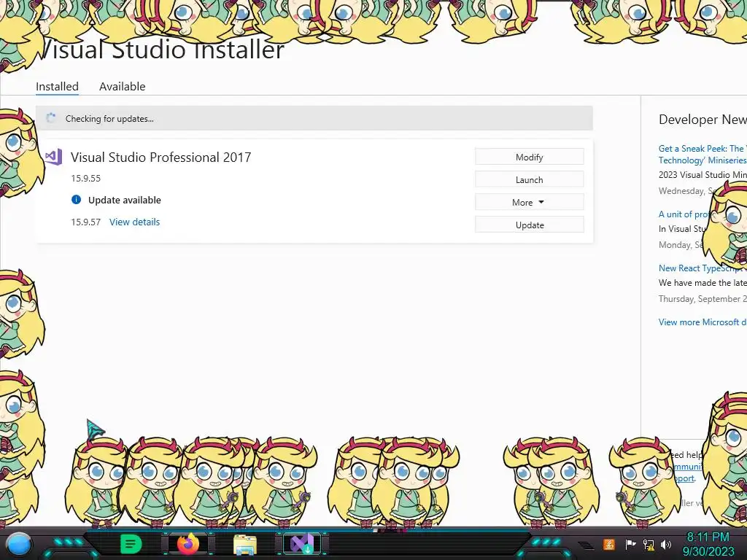Click the Visual Studio Professional product icon

click(x=53, y=157)
